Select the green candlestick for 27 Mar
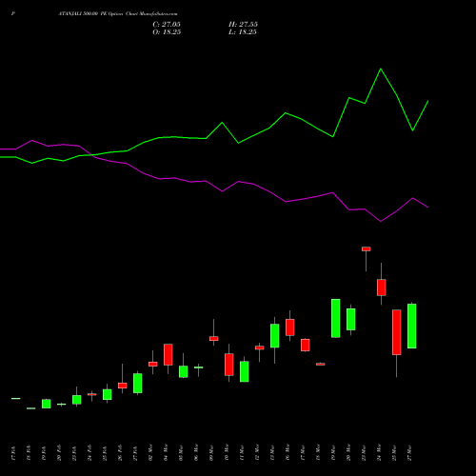Image resolution: width=476 pixels, height=476 pixels. (x=412, y=326)
